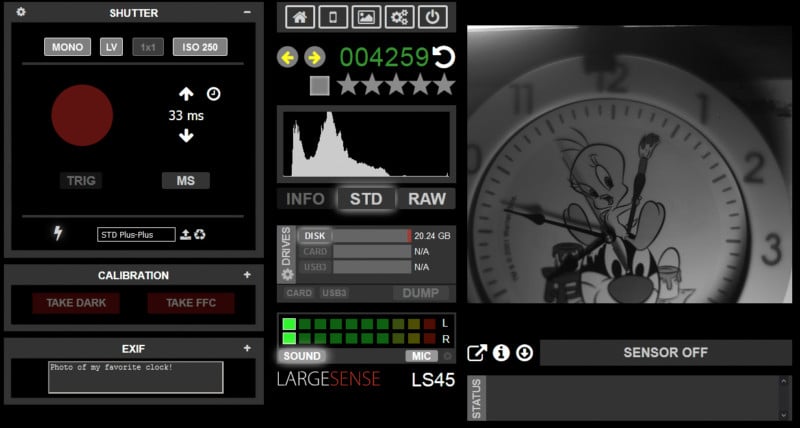800x428 pixels.
Task: Switch to the STD tab
Action: [366, 199]
